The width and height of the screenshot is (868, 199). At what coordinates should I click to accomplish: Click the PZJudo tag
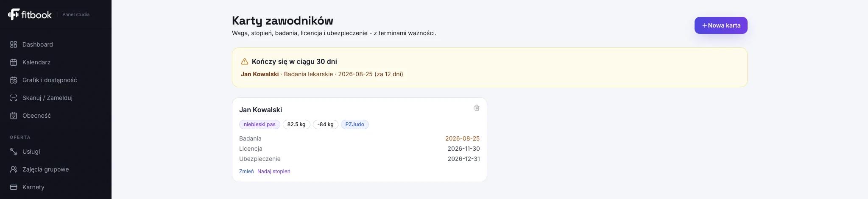(355, 124)
